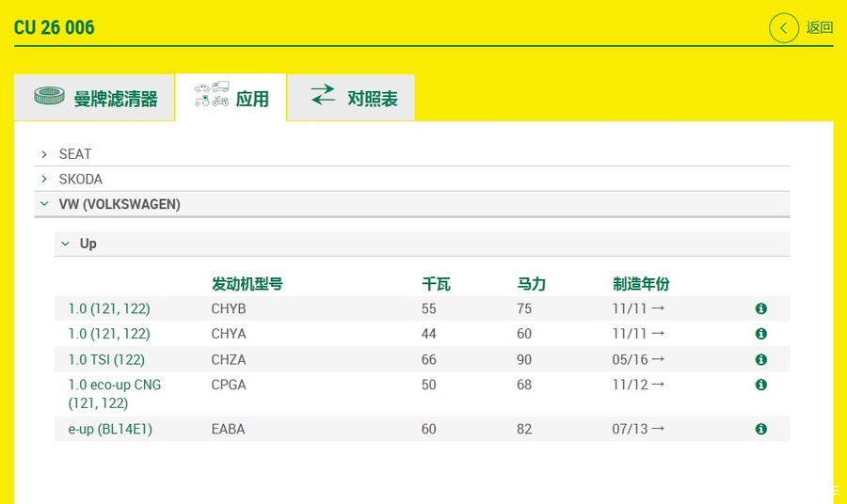Click the VW (VOLKSWAGEN) brand label
Image resolution: width=847 pixels, height=504 pixels.
(120, 204)
